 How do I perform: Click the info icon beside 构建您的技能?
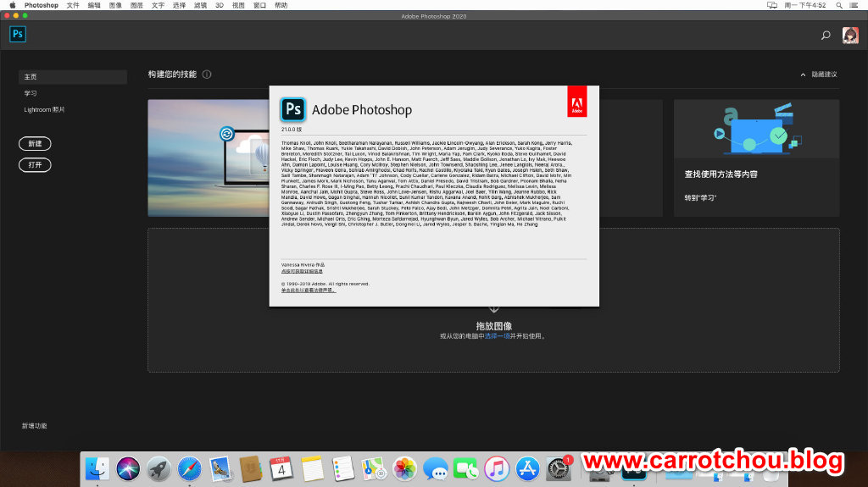click(207, 75)
